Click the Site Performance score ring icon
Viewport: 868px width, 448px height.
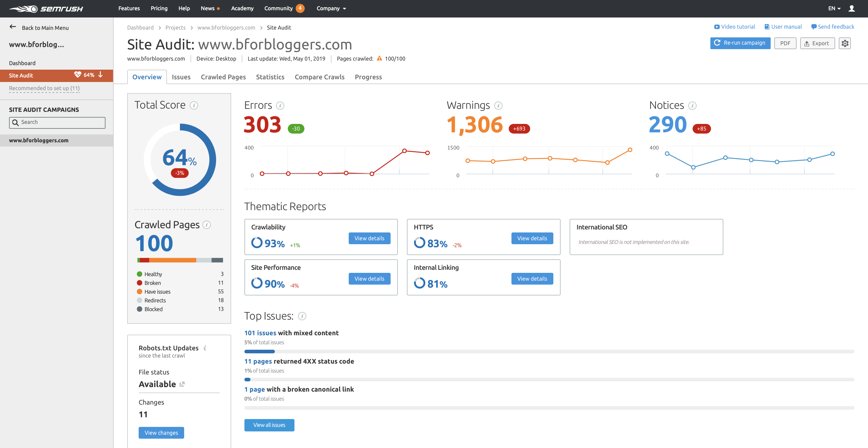[x=257, y=283]
